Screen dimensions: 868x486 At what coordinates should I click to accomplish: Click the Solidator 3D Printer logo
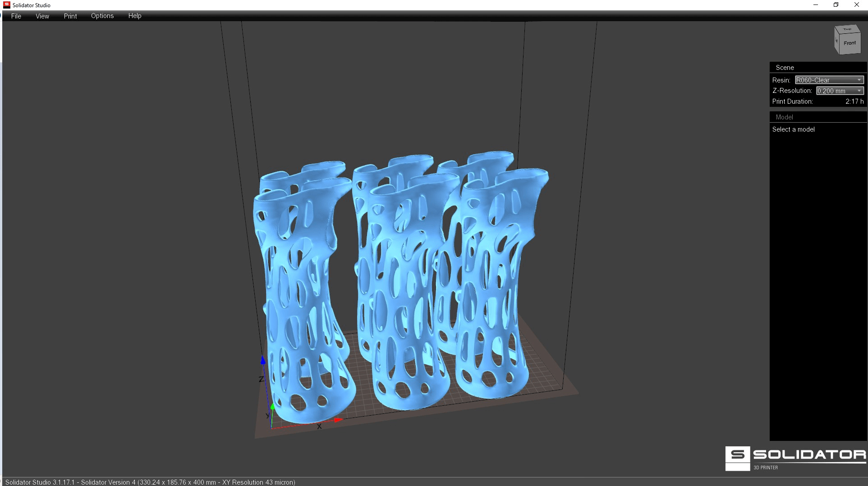coord(795,458)
